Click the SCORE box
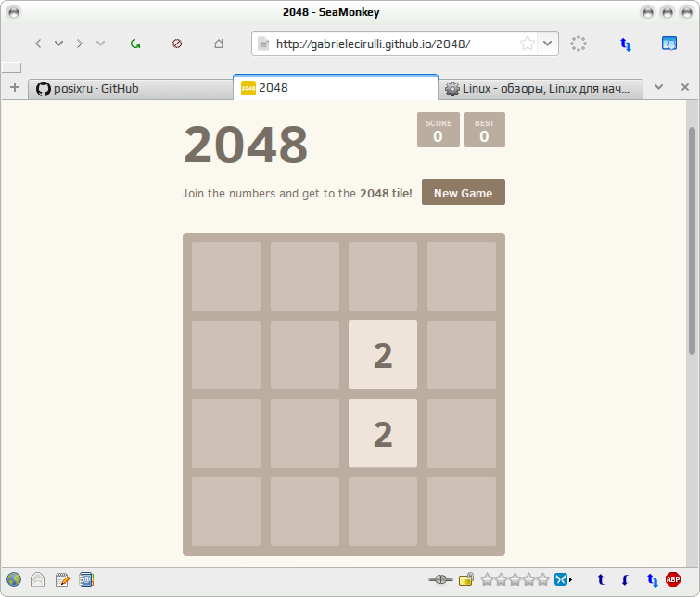 coord(438,130)
